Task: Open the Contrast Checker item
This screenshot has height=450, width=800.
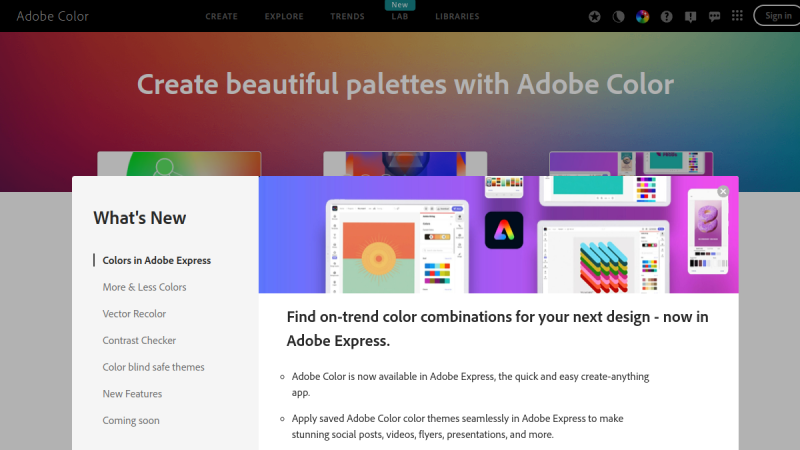Action: coord(139,341)
